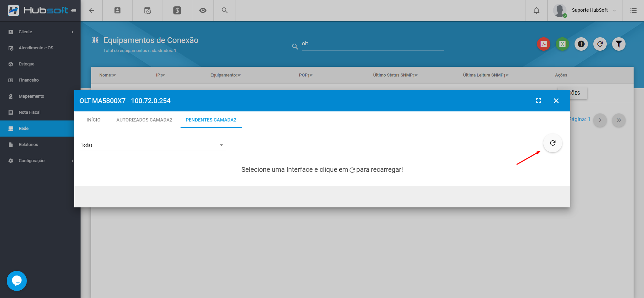This screenshot has height=298, width=644.
Task: Click the search field containing olt
Action: 373,44
